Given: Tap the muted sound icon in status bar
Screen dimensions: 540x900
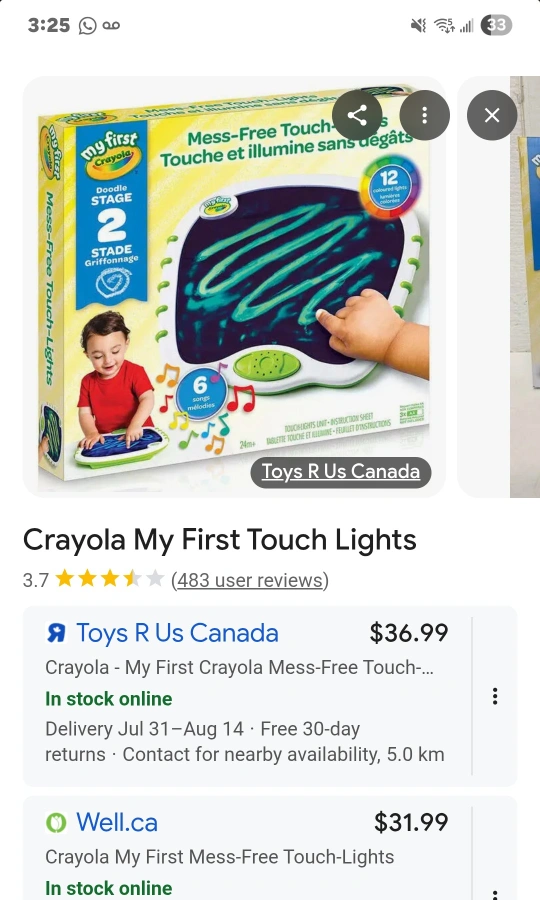Looking at the screenshot, I should 419,25.
